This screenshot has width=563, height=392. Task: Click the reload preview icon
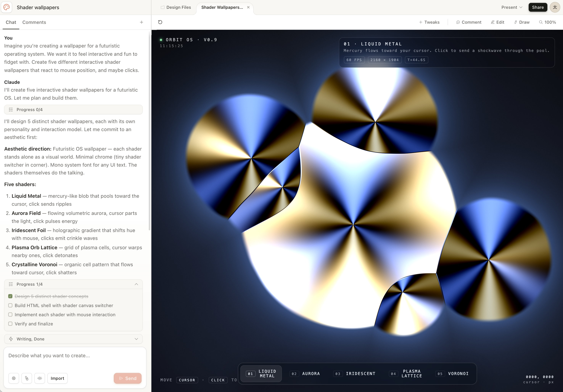click(160, 22)
